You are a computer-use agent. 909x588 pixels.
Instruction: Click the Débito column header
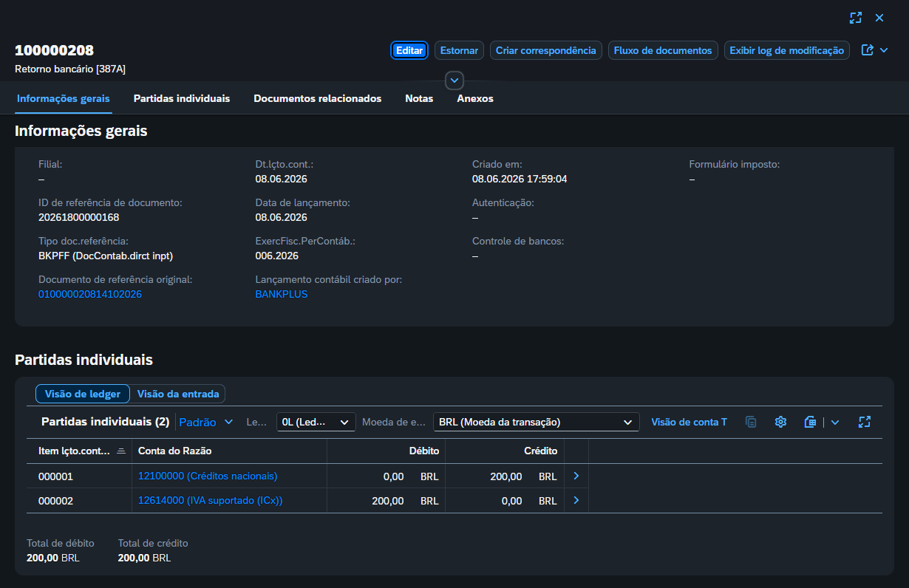(x=386, y=451)
